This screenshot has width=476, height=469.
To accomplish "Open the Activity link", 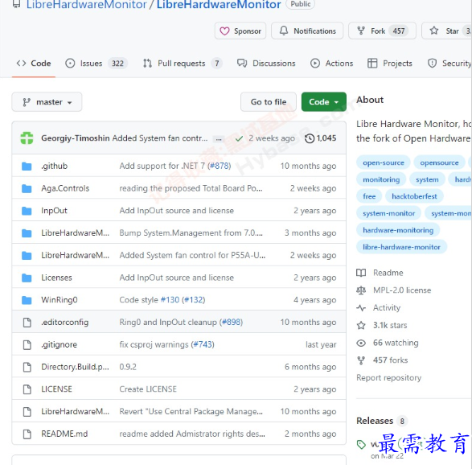I will click(x=378, y=308).
